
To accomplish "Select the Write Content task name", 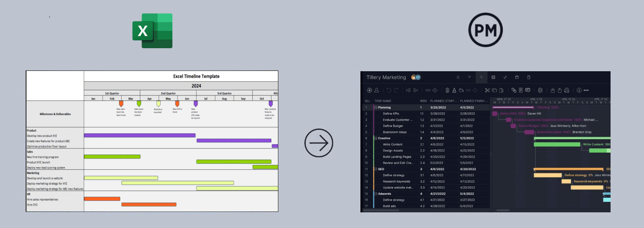I will pyautogui.click(x=393, y=144).
